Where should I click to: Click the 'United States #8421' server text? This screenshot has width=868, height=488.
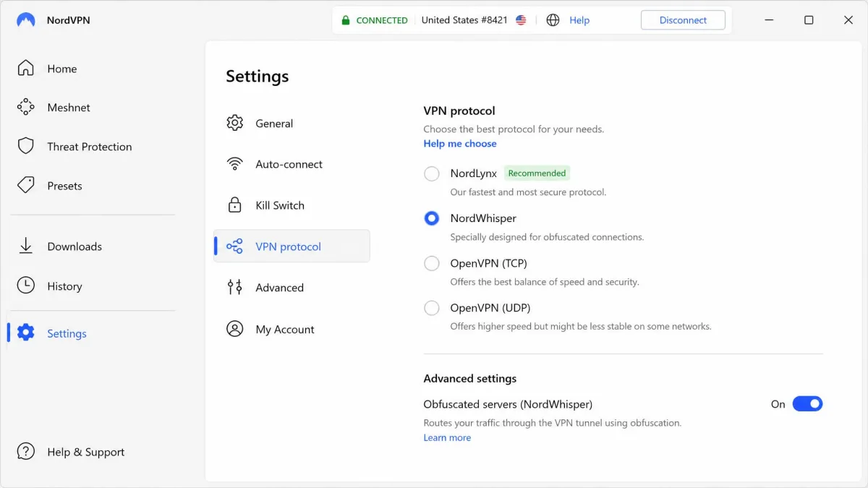pyautogui.click(x=464, y=20)
